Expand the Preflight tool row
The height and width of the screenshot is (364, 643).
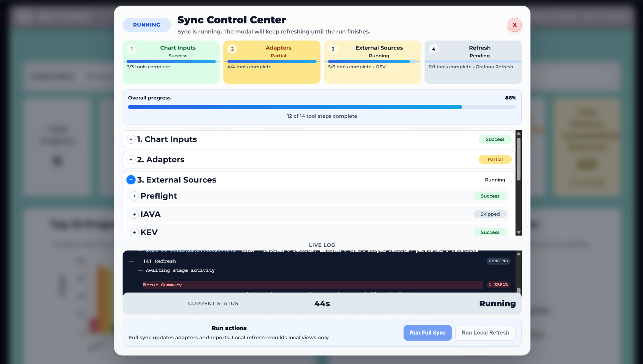point(134,196)
